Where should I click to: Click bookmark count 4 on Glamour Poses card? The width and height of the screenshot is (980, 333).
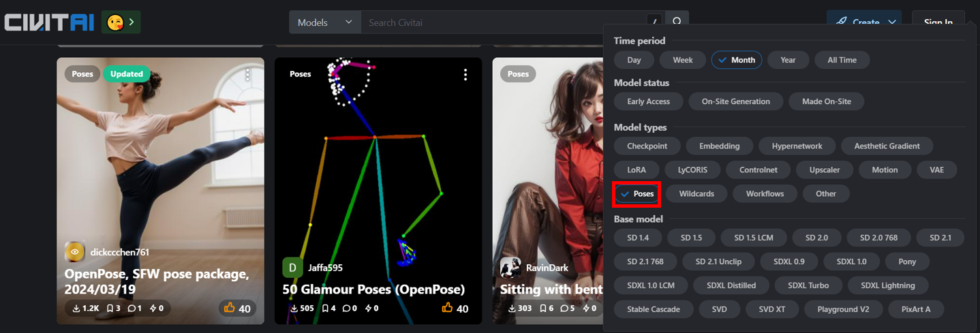coord(328,308)
